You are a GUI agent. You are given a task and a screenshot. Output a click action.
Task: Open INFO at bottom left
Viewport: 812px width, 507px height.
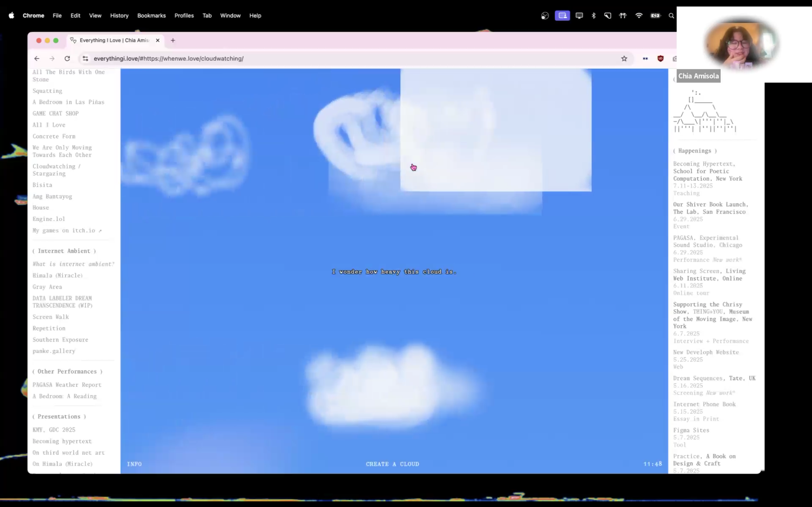tap(134, 464)
